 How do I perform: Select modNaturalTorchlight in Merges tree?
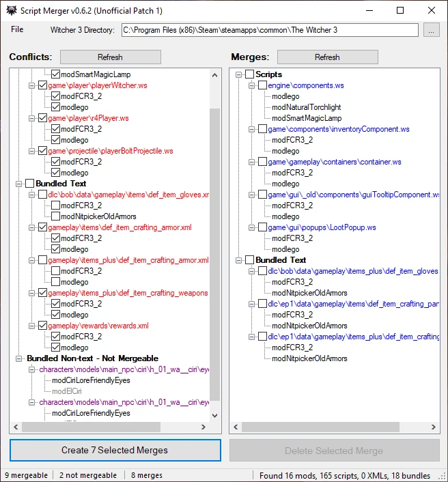click(x=306, y=107)
